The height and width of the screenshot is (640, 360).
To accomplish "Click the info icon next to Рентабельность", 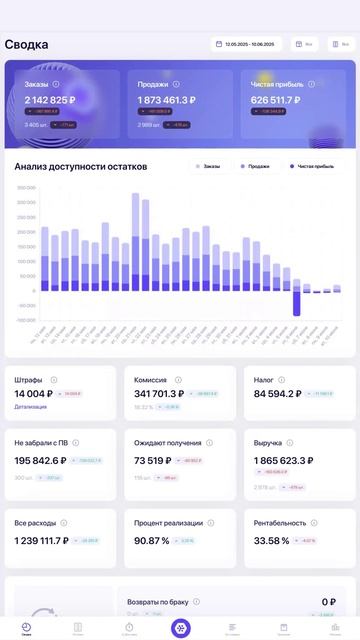I will pyautogui.click(x=314, y=523).
